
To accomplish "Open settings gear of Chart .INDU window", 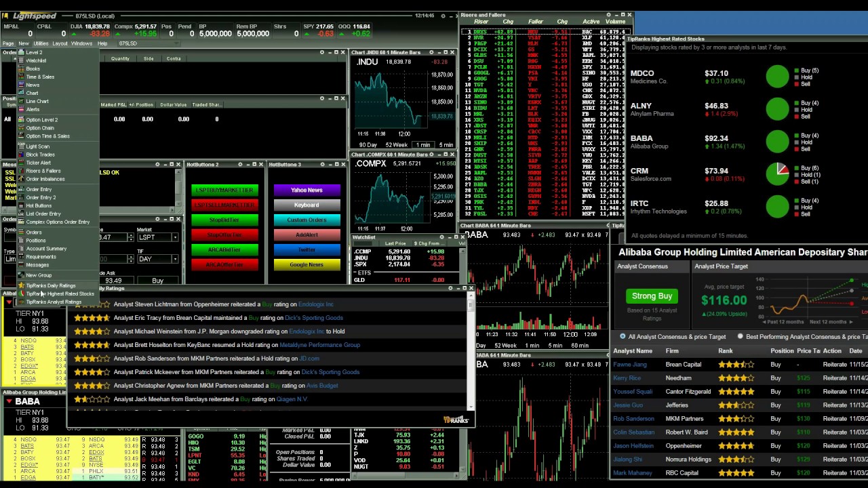I will pos(432,52).
